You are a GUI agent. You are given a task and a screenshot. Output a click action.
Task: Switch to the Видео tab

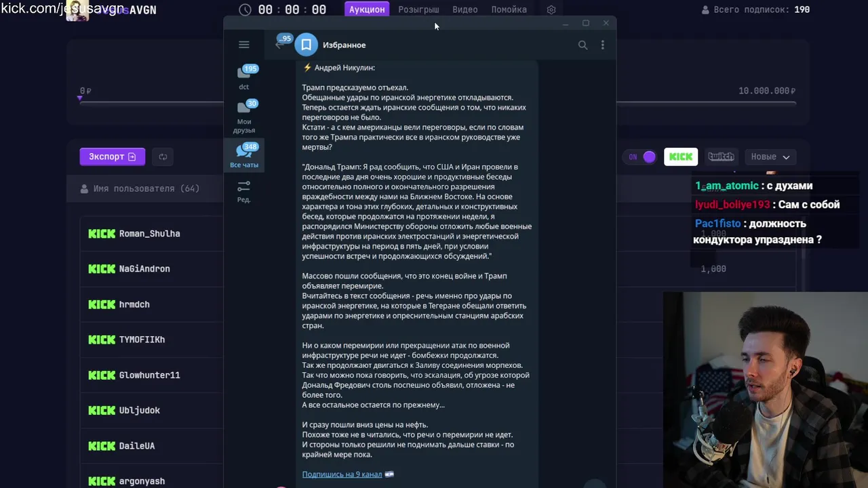(465, 9)
